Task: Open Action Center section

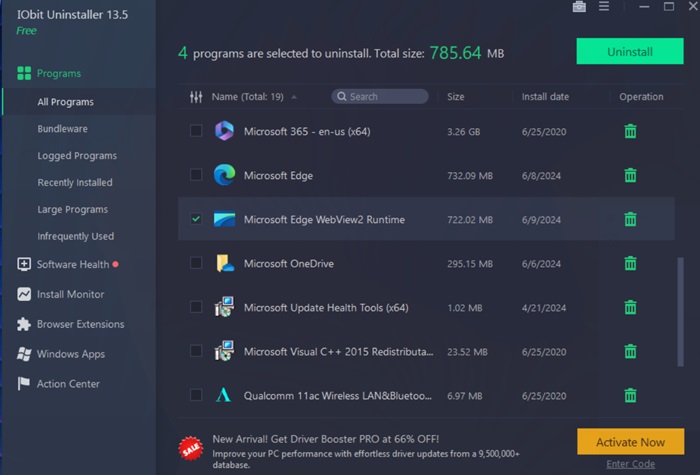Action: [68, 384]
